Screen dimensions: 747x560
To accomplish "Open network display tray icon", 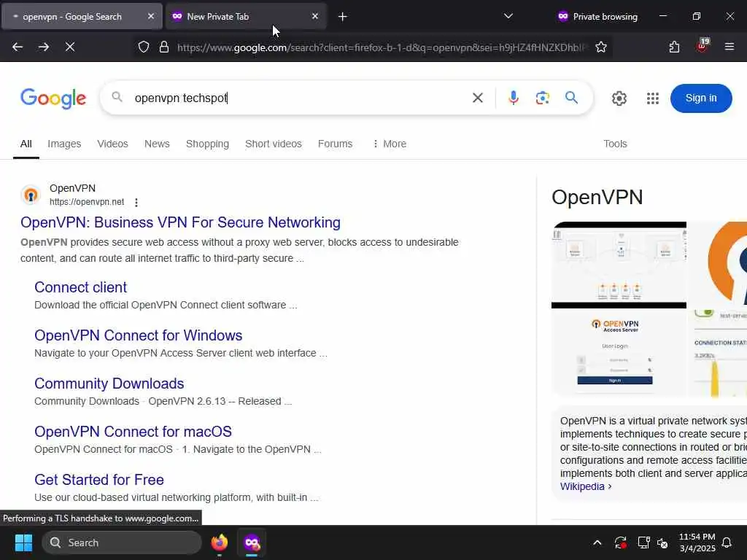I will 643,542.
